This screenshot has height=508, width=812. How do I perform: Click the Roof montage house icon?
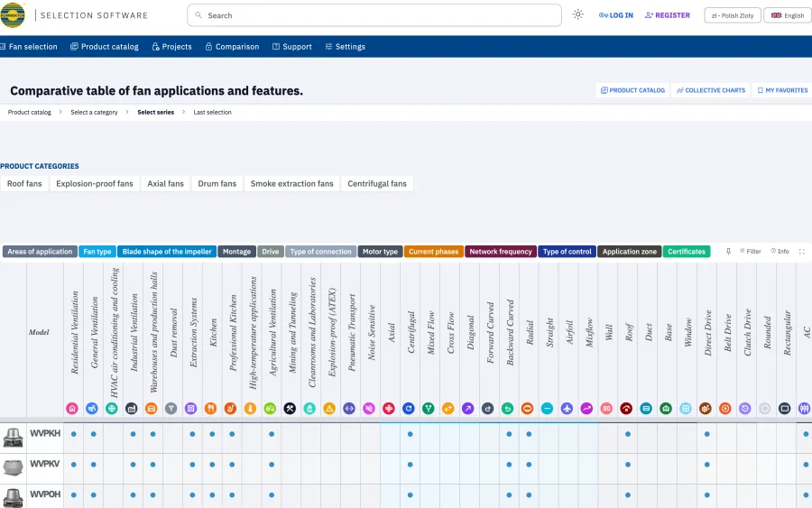coord(626,409)
